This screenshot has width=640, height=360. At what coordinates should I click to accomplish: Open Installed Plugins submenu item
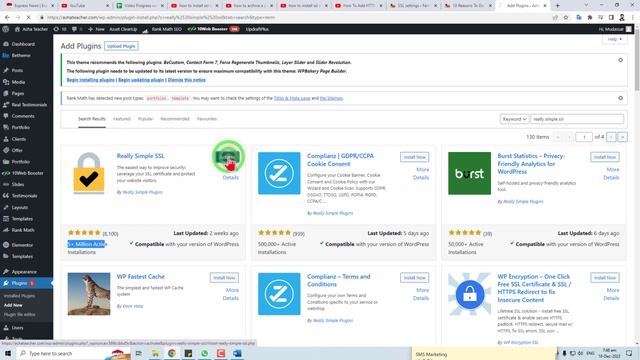tap(19, 296)
